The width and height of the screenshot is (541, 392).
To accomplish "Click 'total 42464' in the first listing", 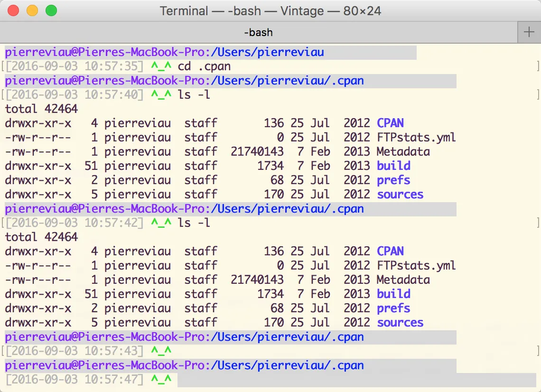I will pos(41,109).
